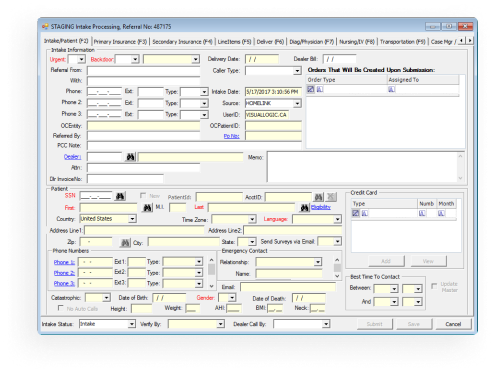
Task: Click the small cell icon under Credit Card Type column
Action: point(365,213)
